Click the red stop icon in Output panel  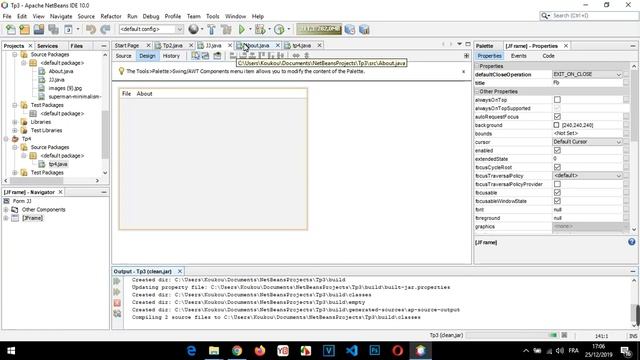pos(117,303)
